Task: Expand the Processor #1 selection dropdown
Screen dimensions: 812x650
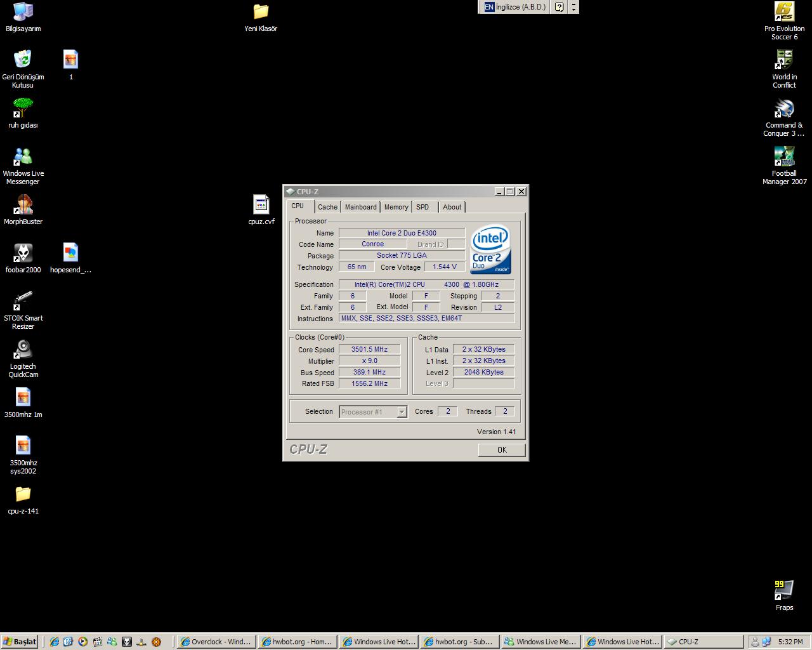Action: point(402,412)
